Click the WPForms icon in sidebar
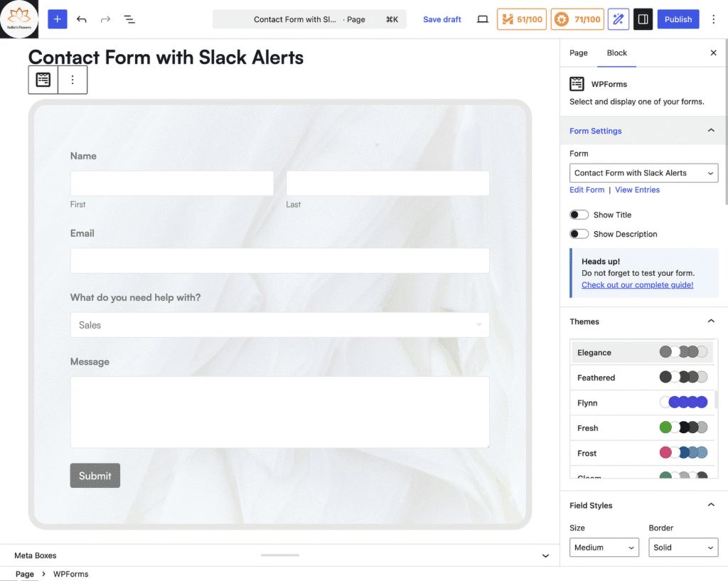The height and width of the screenshot is (581, 728). (577, 84)
